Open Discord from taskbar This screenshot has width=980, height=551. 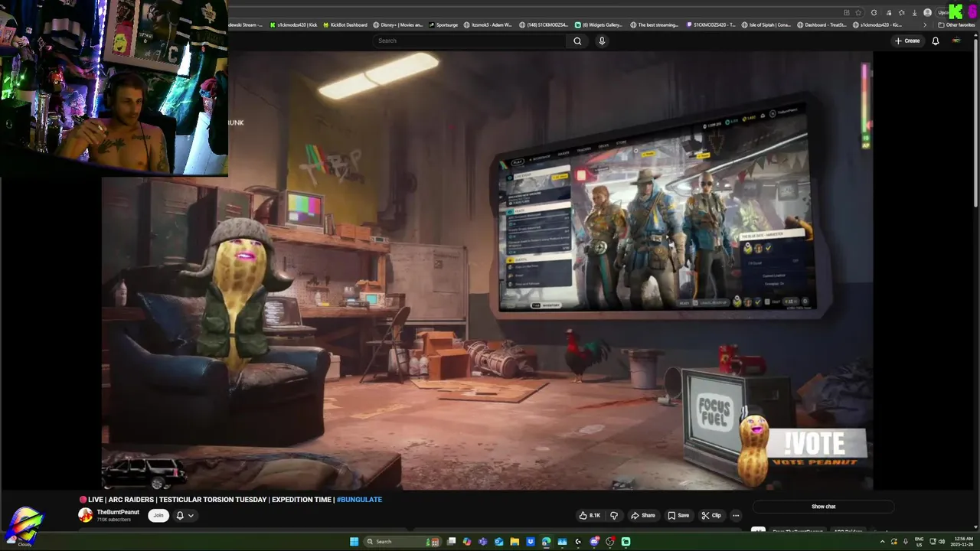point(594,542)
